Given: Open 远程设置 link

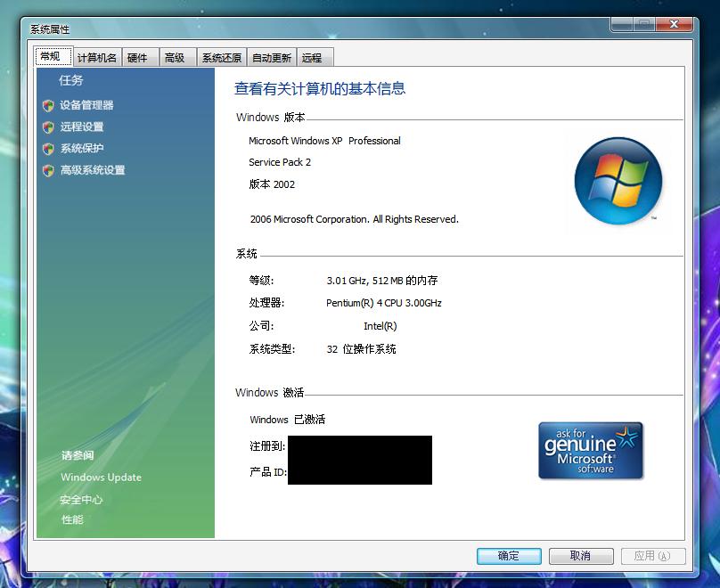Looking at the screenshot, I should (82, 127).
